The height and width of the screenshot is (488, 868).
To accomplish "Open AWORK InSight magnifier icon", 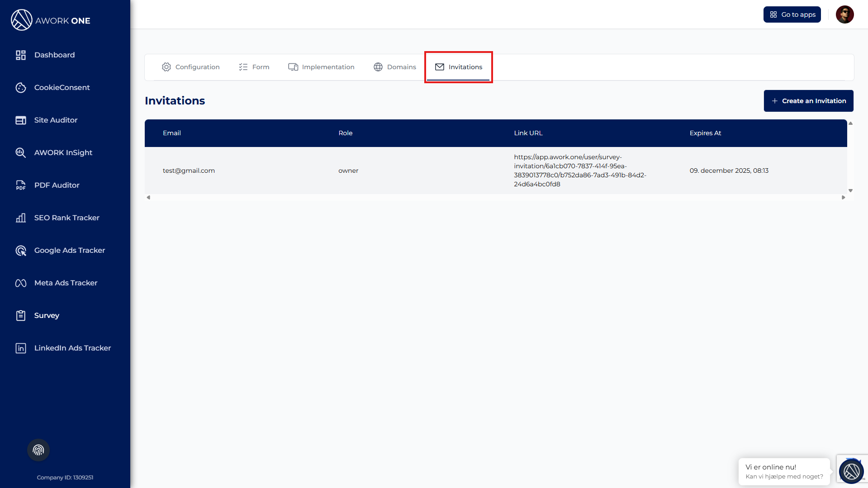I will (x=21, y=153).
